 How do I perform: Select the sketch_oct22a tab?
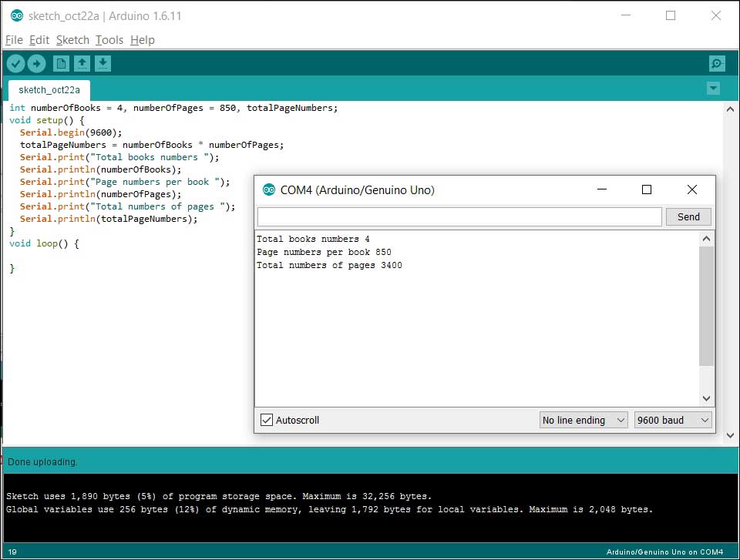pos(49,90)
